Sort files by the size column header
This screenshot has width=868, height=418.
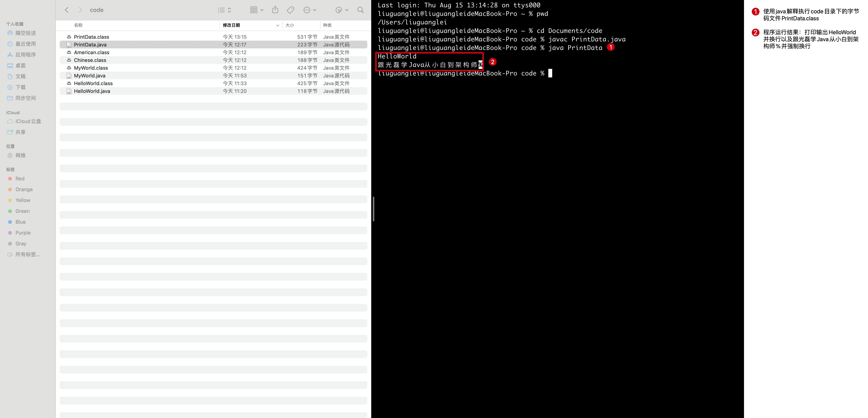pos(290,25)
